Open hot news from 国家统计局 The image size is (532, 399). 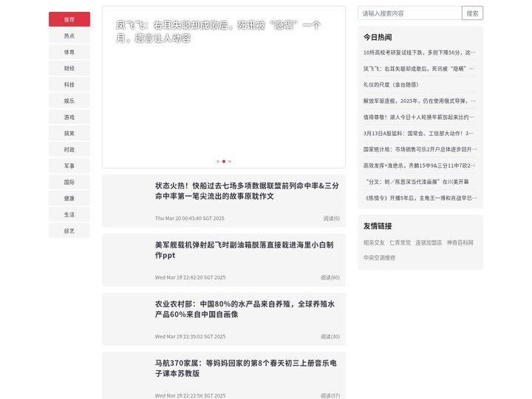(x=420, y=149)
